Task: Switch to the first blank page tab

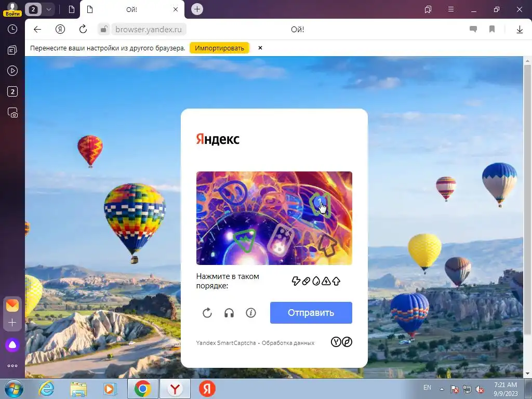Action: [72, 9]
